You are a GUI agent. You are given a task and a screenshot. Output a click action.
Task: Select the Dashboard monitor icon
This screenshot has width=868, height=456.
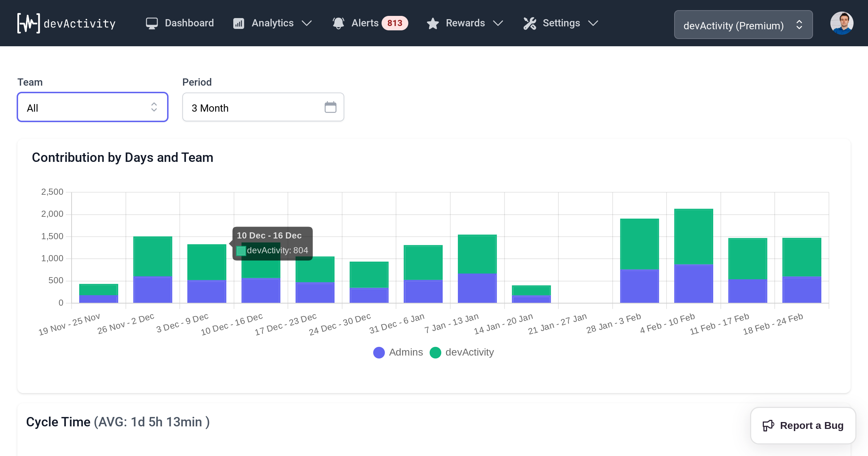point(152,23)
